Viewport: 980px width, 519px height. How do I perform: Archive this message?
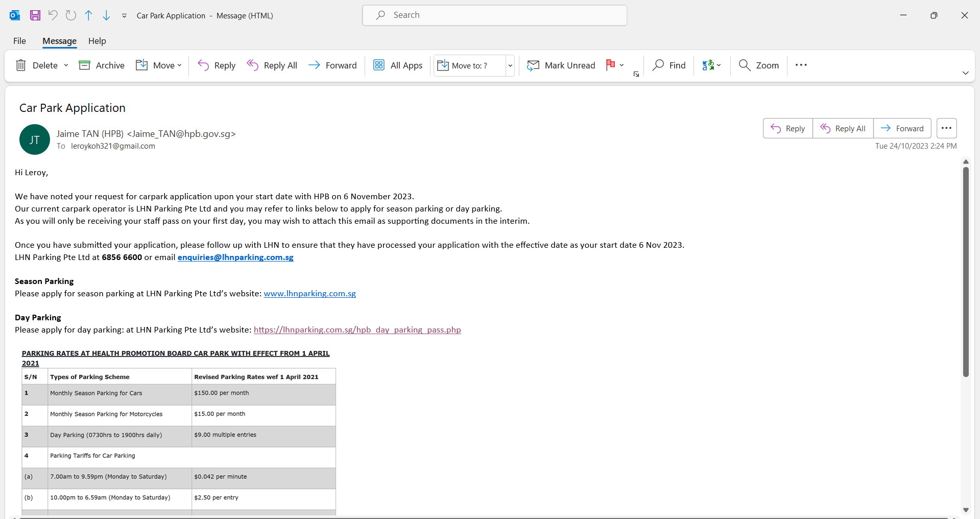tap(102, 65)
